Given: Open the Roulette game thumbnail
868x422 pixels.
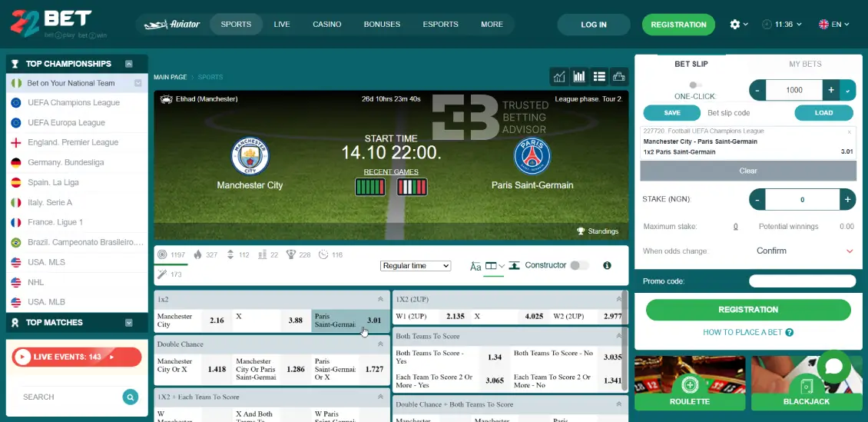Looking at the screenshot, I should tap(690, 384).
